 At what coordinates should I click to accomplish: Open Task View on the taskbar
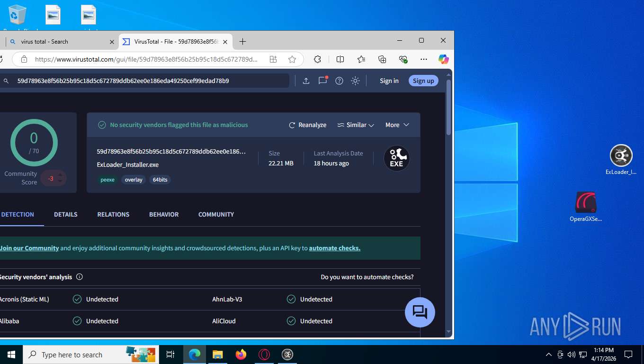point(170,355)
